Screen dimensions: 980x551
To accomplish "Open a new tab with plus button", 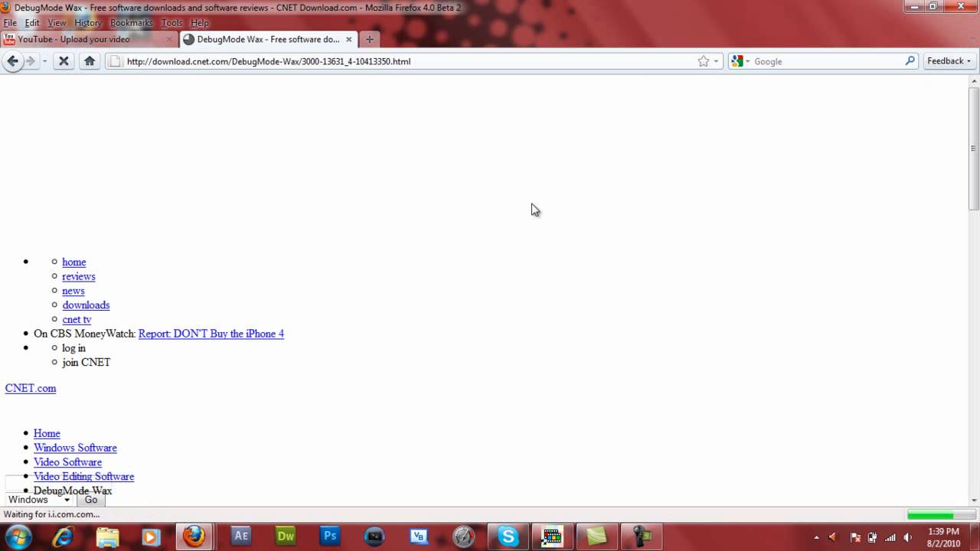I will [x=369, y=39].
